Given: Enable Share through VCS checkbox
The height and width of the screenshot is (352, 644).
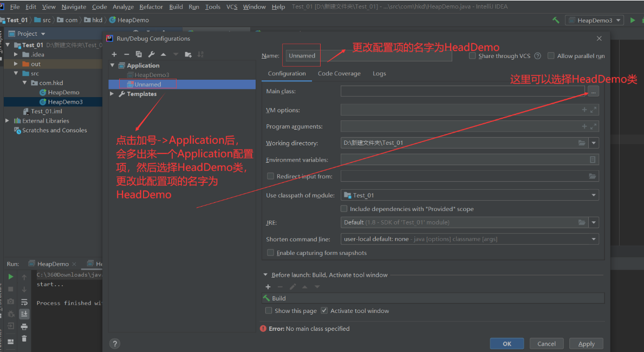Looking at the screenshot, I should pos(472,55).
